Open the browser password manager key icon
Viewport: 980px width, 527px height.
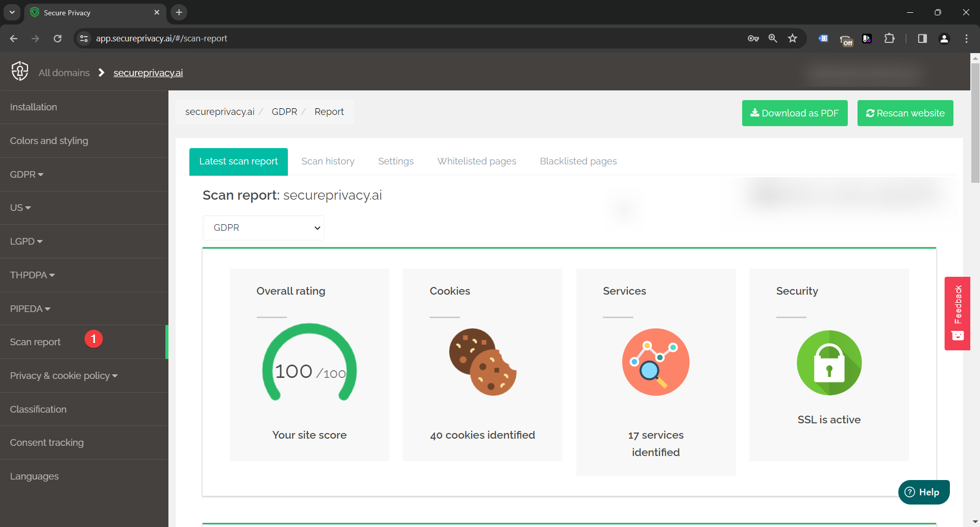tap(753, 38)
